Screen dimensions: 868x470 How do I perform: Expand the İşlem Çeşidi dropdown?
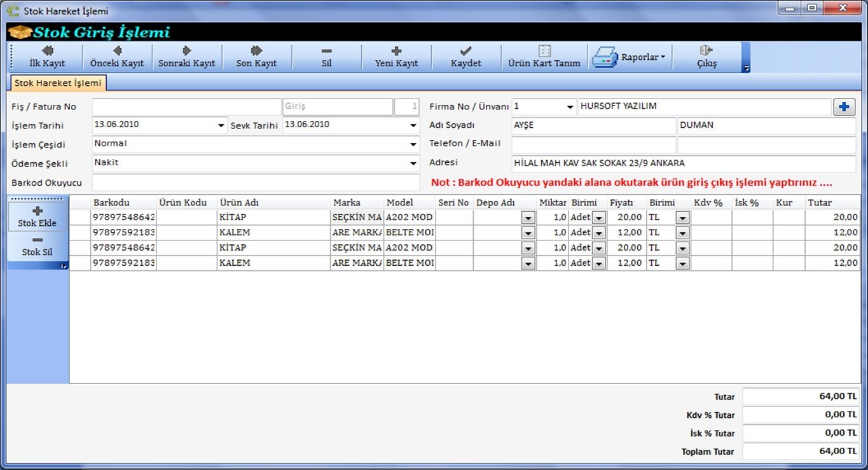click(413, 145)
